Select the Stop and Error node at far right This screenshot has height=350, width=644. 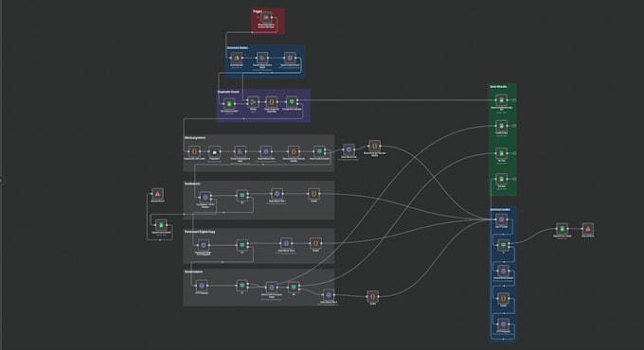[x=588, y=229]
